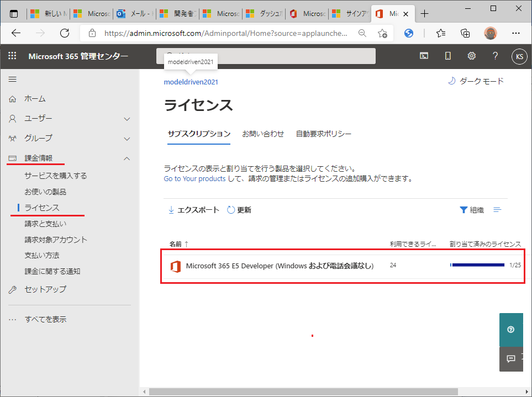Viewport: 532px width, 397px height.
Task: Switch to the 開発者 browser tab
Action: pos(178,14)
